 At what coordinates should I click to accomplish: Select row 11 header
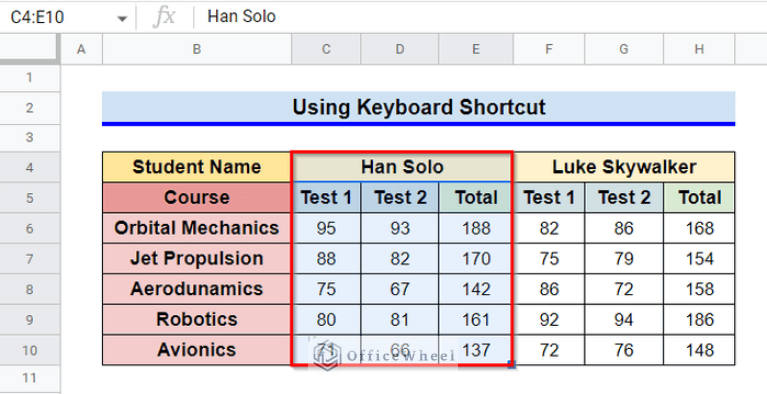pos(30,378)
